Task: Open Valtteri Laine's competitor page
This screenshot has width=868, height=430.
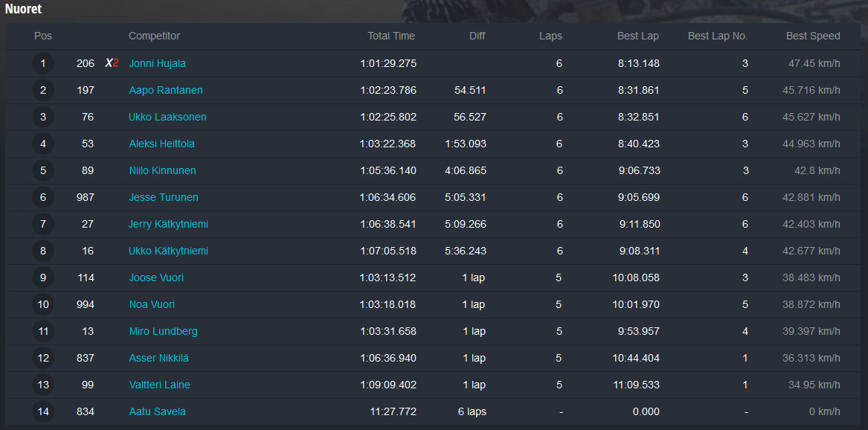Action: tap(159, 385)
